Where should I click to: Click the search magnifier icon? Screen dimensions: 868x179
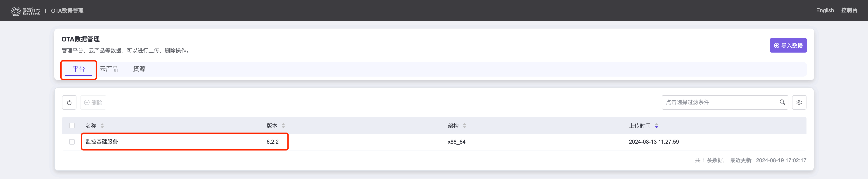pos(782,102)
